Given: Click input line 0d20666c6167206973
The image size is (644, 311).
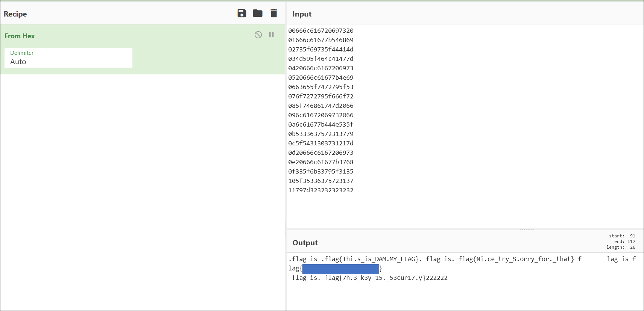Looking at the screenshot, I should 321,152.
